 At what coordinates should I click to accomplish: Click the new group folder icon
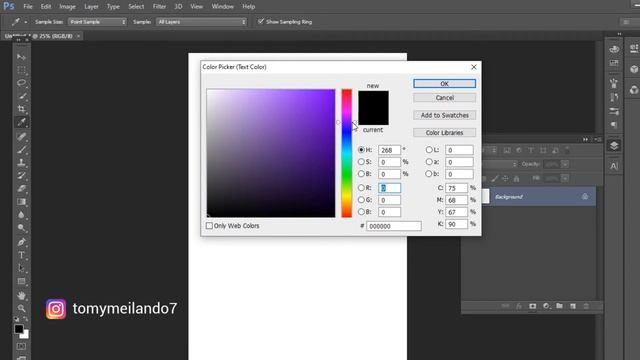[x=559, y=306]
